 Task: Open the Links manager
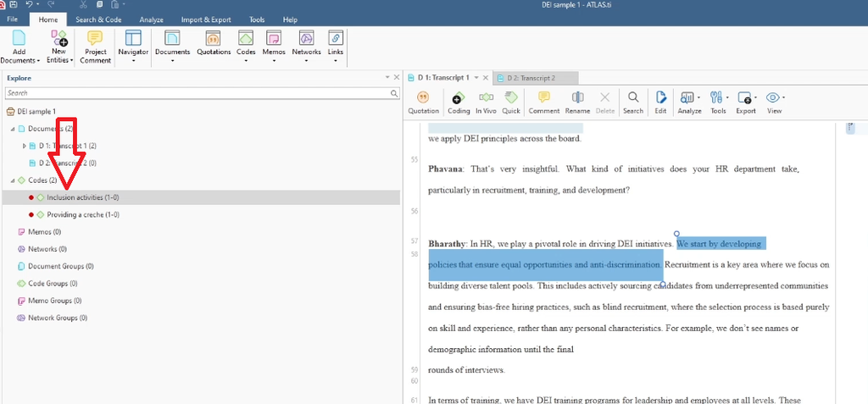pyautogui.click(x=335, y=47)
